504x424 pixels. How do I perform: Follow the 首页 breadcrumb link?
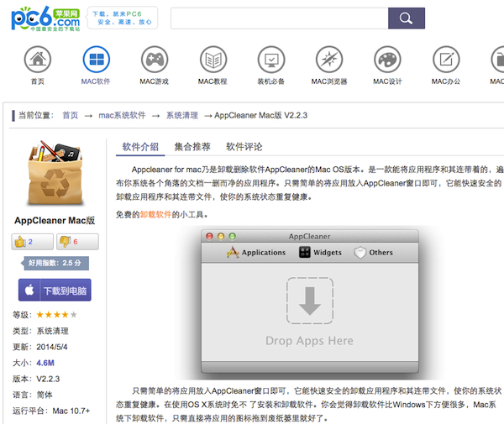[x=70, y=115]
